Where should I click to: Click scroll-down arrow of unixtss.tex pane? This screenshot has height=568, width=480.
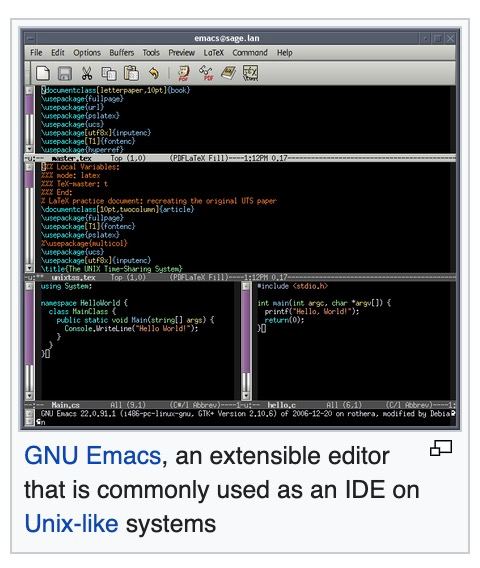pos(29,268)
